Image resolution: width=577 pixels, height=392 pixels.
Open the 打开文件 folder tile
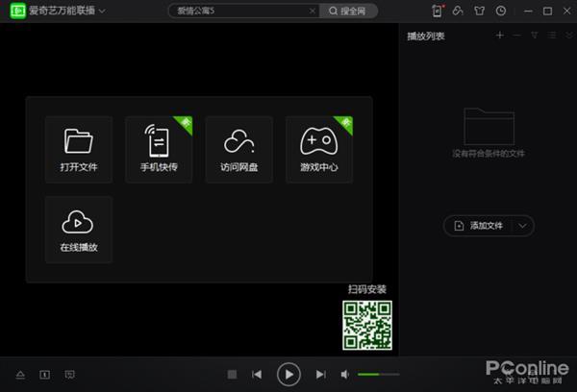(x=79, y=150)
